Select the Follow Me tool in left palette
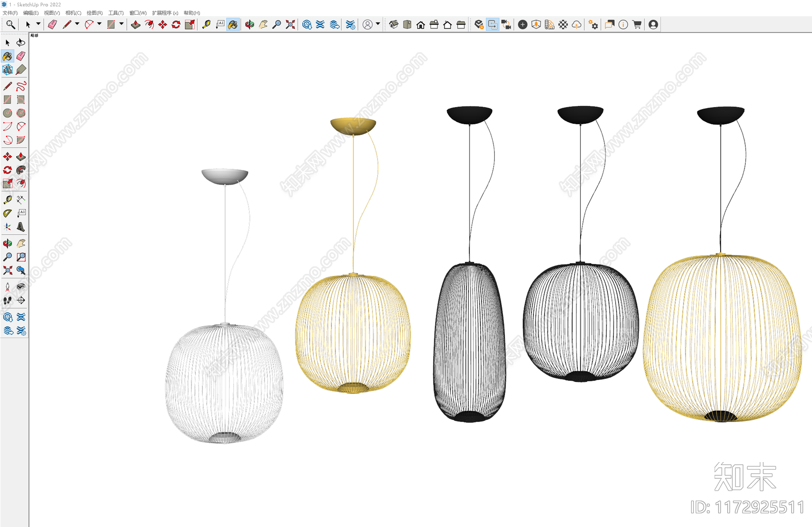The image size is (812, 527). [x=21, y=170]
